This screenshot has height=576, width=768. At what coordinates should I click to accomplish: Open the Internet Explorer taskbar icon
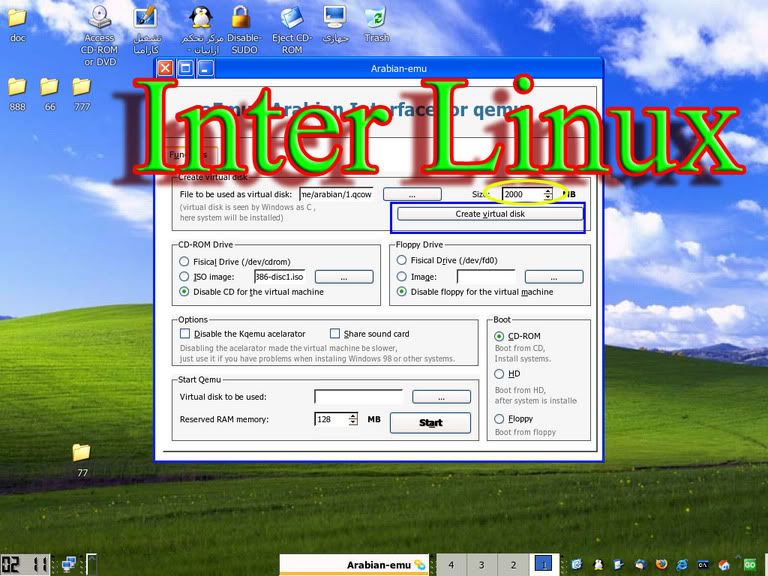[682, 565]
